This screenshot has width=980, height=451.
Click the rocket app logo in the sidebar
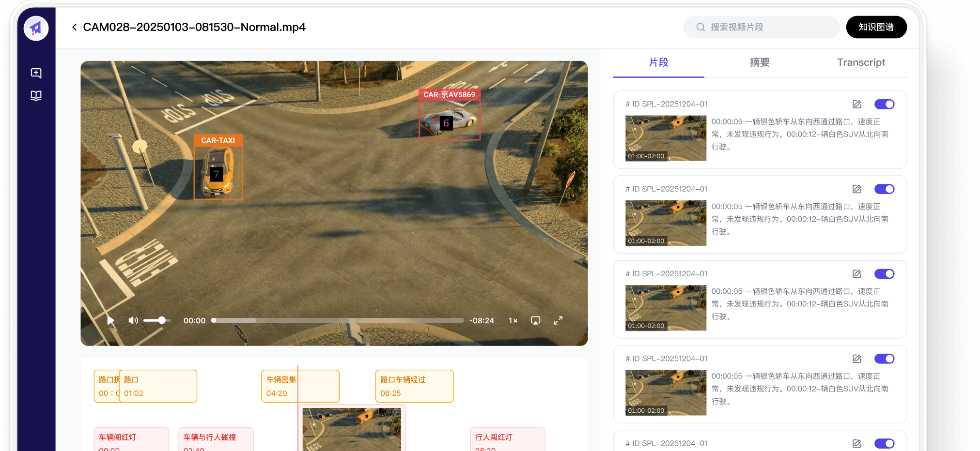(36, 28)
